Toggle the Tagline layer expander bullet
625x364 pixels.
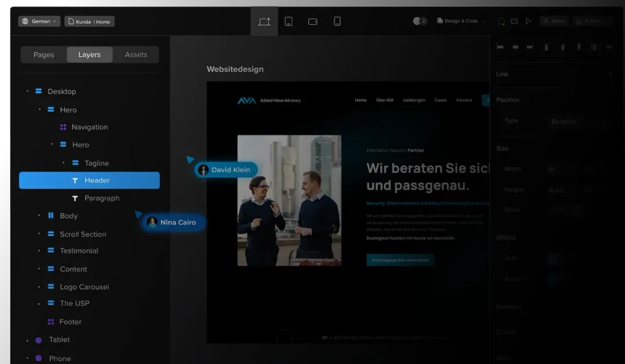64,163
